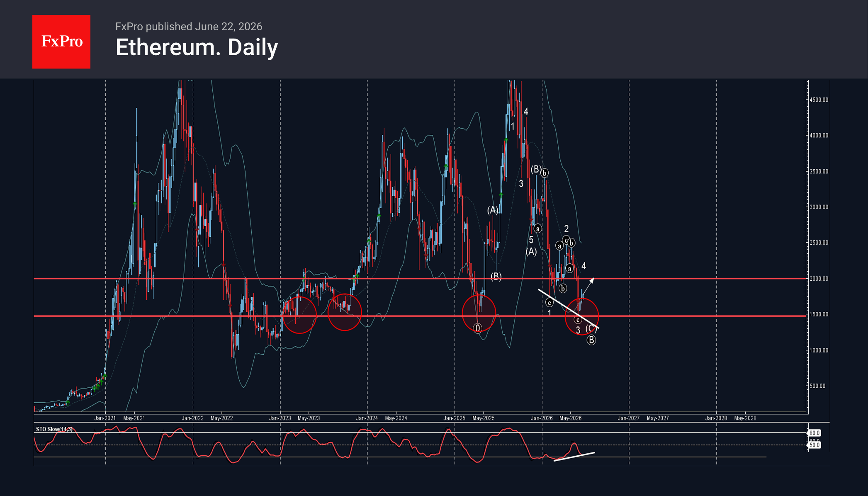Select the May-2026 date label
The image size is (868, 496).
coord(571,418)
